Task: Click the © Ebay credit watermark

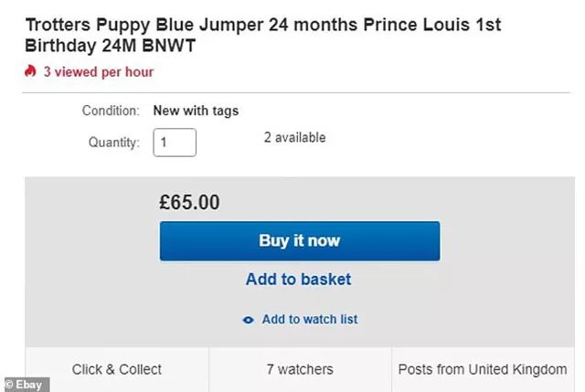Action: [24, 386]
